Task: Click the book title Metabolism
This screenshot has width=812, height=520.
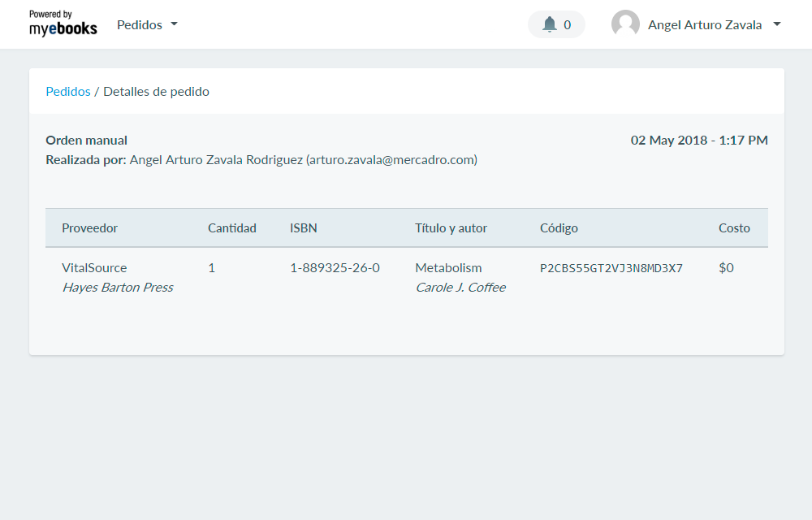Action: (448, 268)
